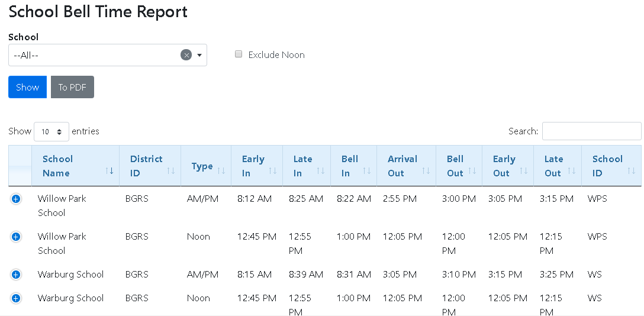Open the entries-per-page selector
Viewport: 644px width, 316px height.
pyautogui.click(x=51, y=131)
